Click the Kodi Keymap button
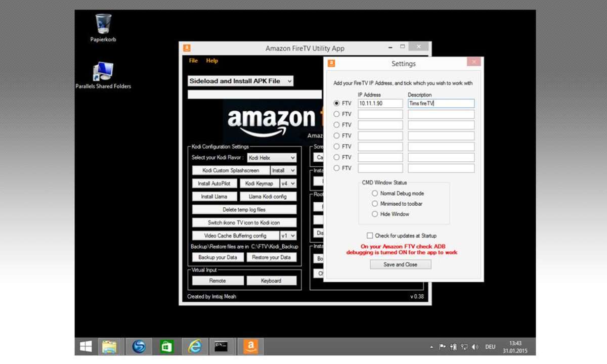This screenshot has height=364, width=607. (x=259, y=184)
